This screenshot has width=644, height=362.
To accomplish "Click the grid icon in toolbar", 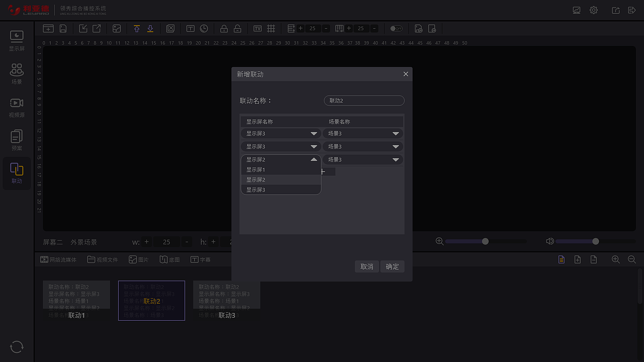I will 271,29.
